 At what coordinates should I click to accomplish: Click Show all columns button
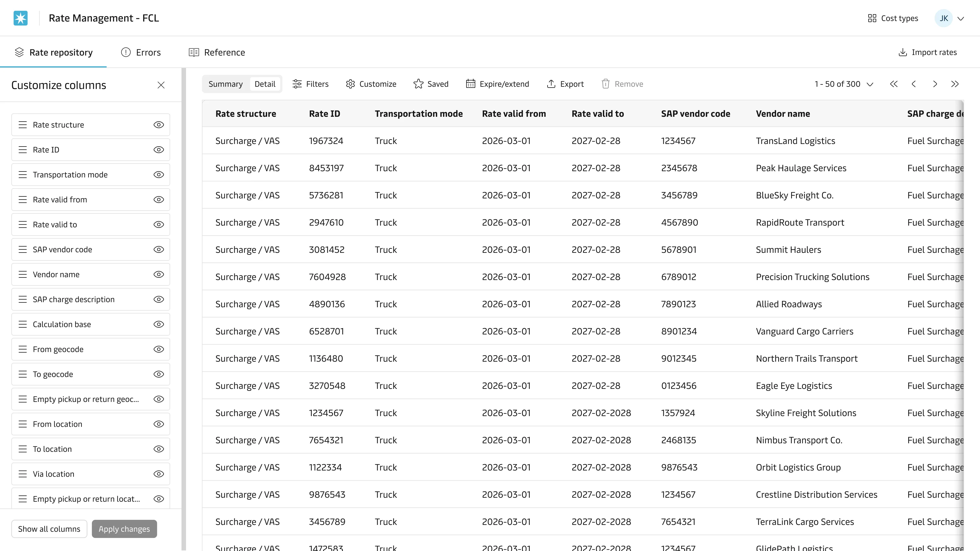pos(49,529)
